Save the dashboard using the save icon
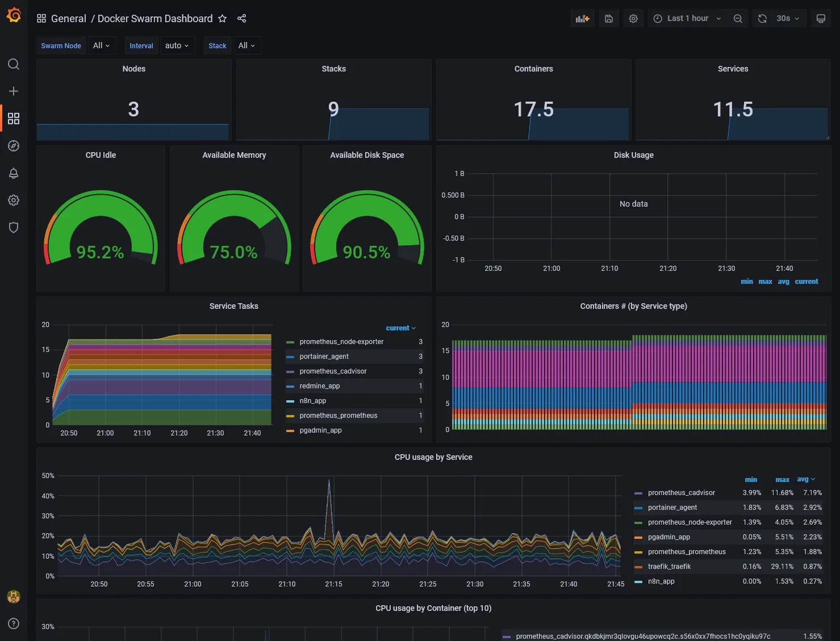Image resolution: width=840 pixels, height=641 pixels. (608, 18)
